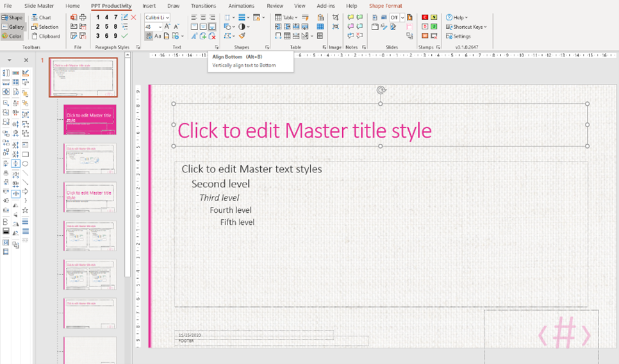Click 'Second level' text in content placeholder

tap(220, 184)
